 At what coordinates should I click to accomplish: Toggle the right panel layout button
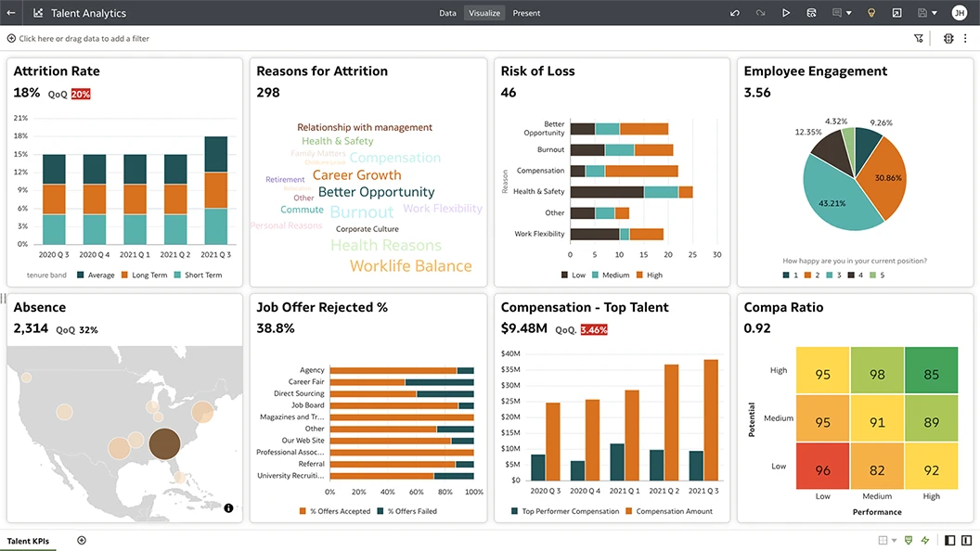967,541
